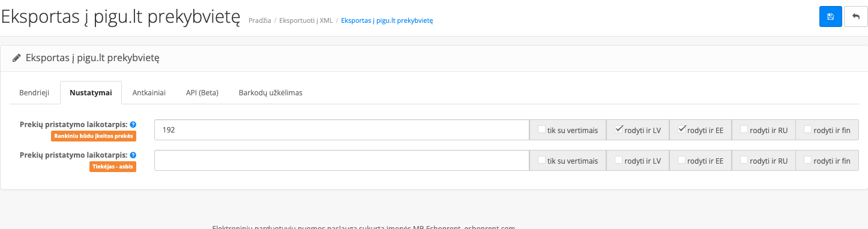Check 'rodyti ir RU' in first row
This screenshot has height=229, width=868.
pos(744,129)
